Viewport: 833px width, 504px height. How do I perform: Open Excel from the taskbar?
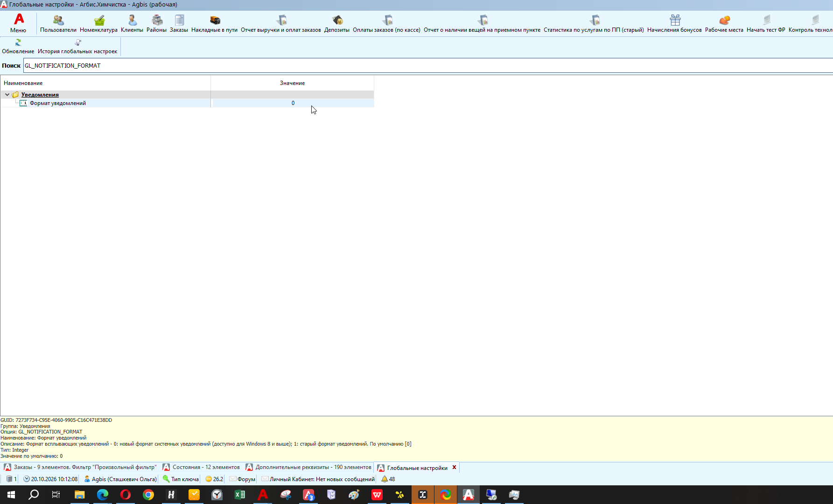[240, 495]
